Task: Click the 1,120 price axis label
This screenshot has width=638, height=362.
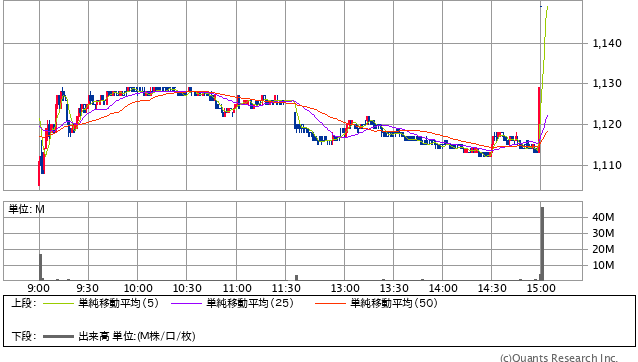Action: pyautogui.click(x=607, y=124)
